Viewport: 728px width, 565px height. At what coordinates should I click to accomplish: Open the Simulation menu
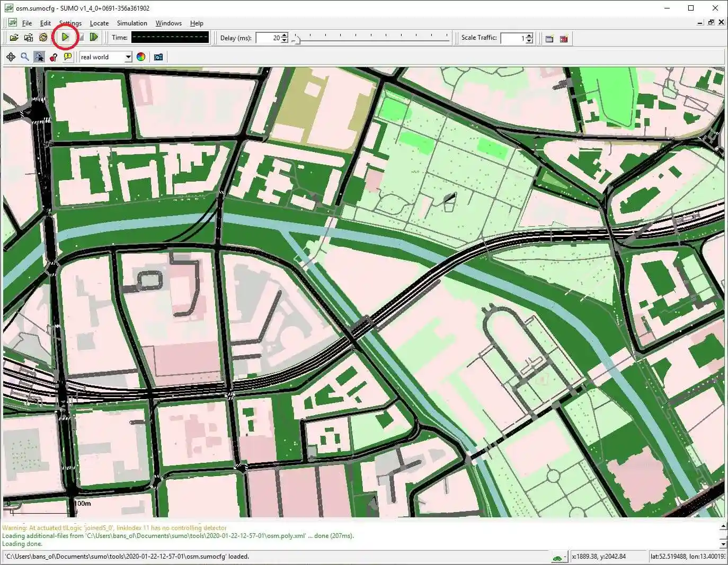[132, 23]
